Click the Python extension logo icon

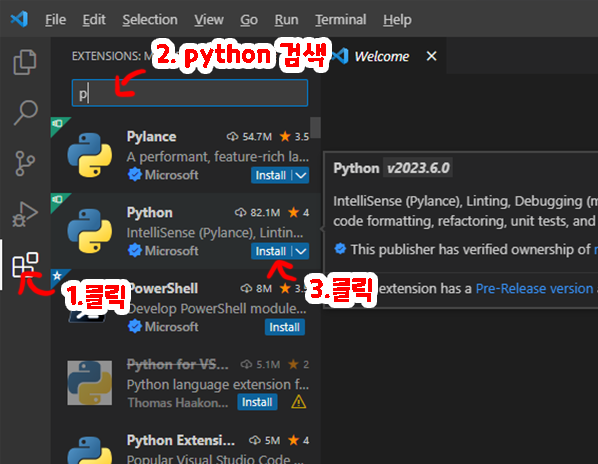click(x=90, y=231)
